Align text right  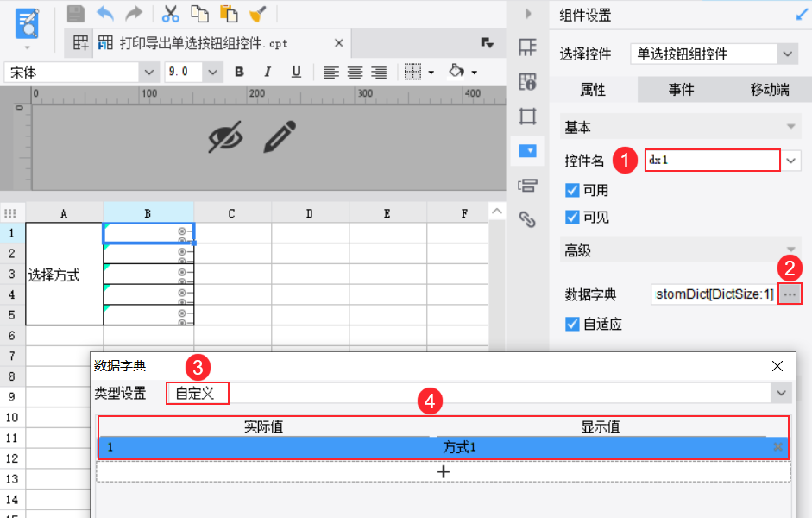click(x=379, y=72)
